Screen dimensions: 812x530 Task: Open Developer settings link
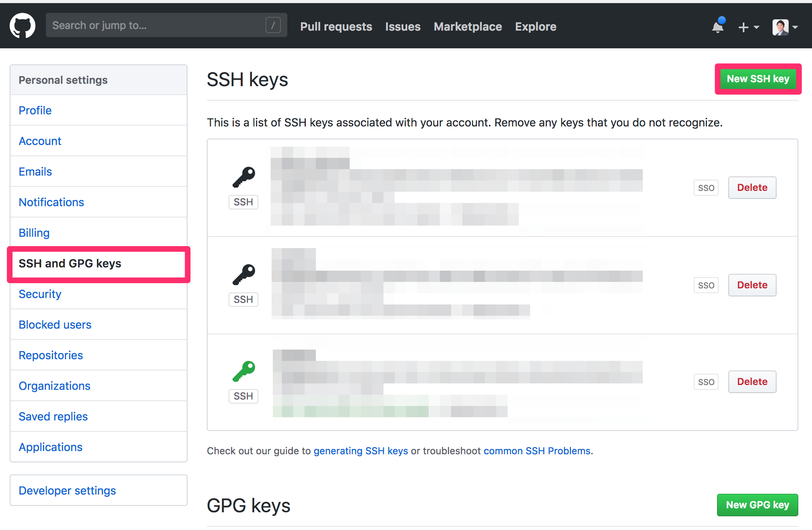tap(67, 490)
